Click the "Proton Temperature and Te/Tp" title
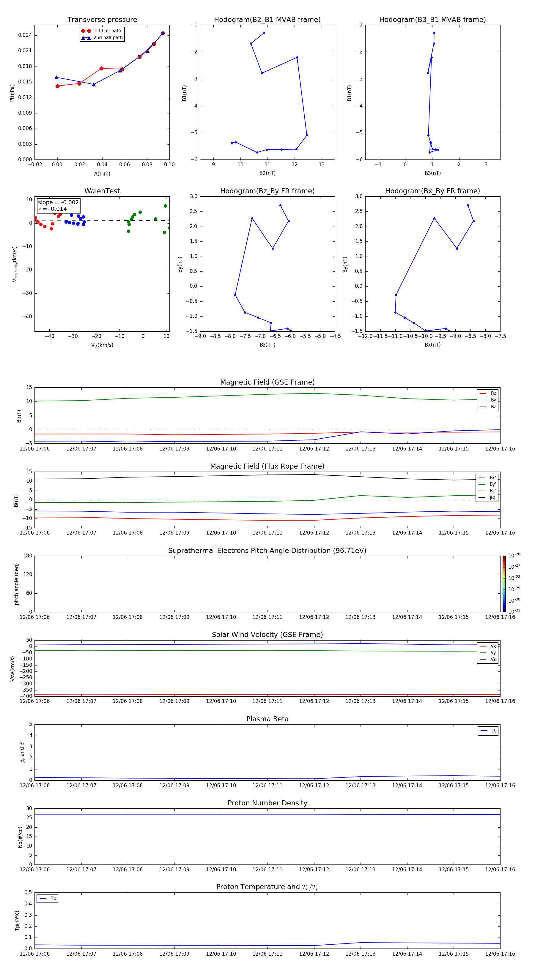This screenshot has height=980, width=535. [x=267, y=887]
